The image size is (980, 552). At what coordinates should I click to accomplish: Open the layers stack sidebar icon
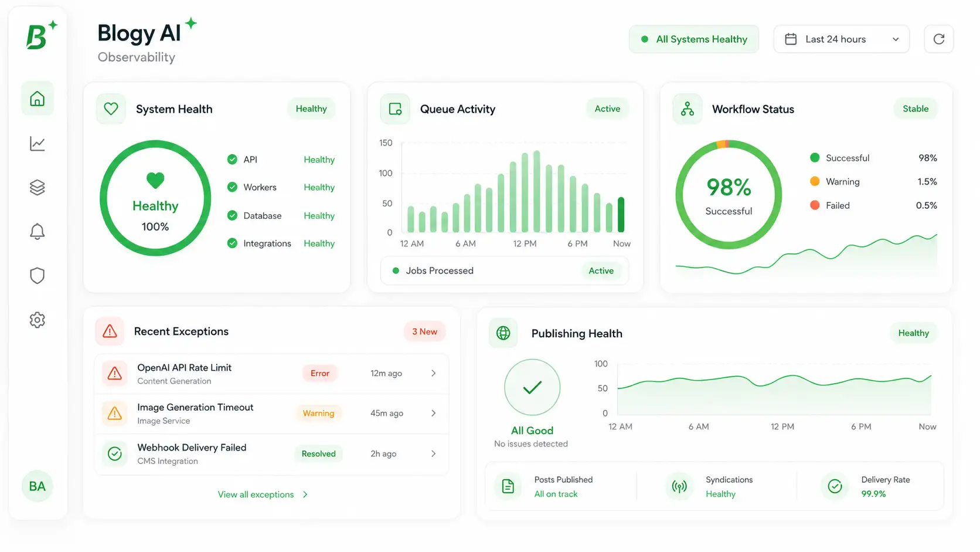38,188
